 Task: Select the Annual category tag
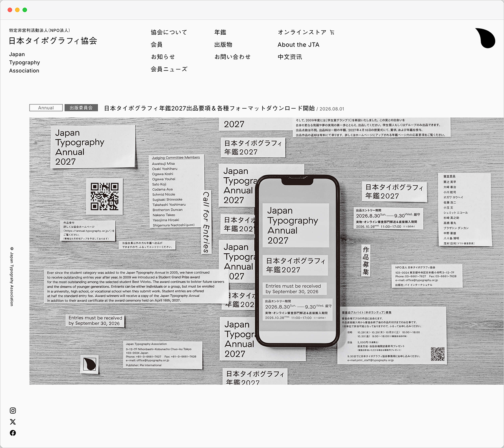[46, 108]
